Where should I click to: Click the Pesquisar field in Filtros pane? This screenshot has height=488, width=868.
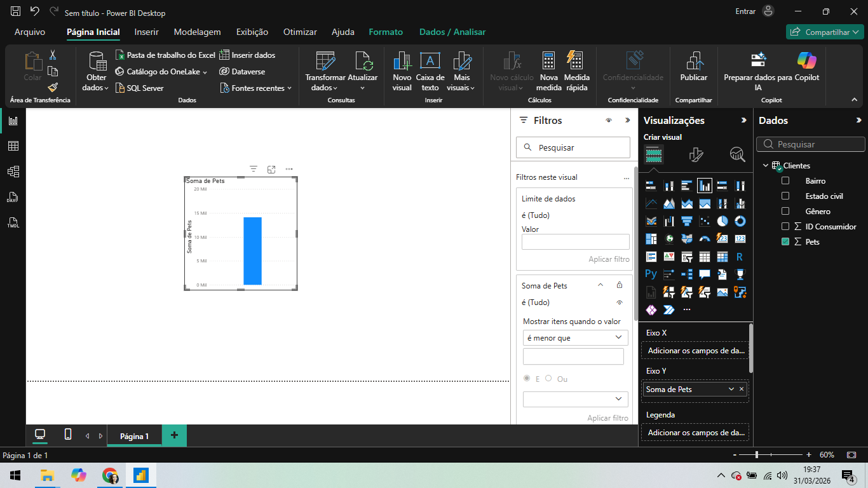[x=573, y=147]
